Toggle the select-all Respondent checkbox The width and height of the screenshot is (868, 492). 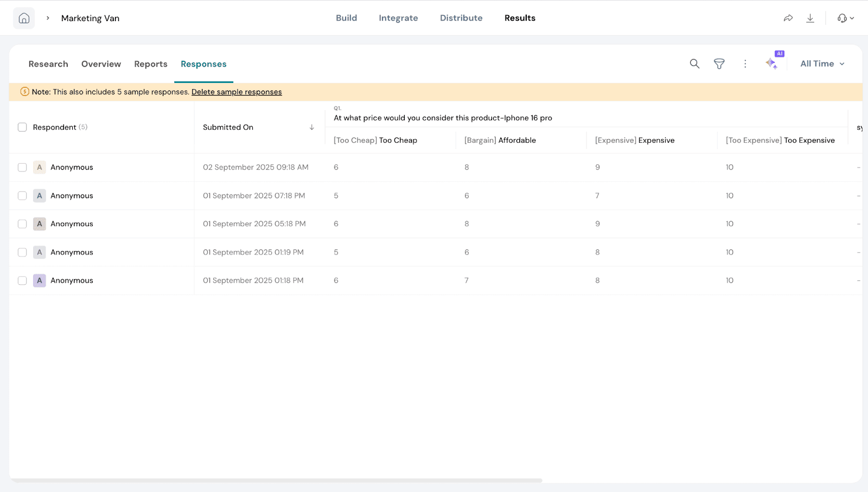coord(22,127)
